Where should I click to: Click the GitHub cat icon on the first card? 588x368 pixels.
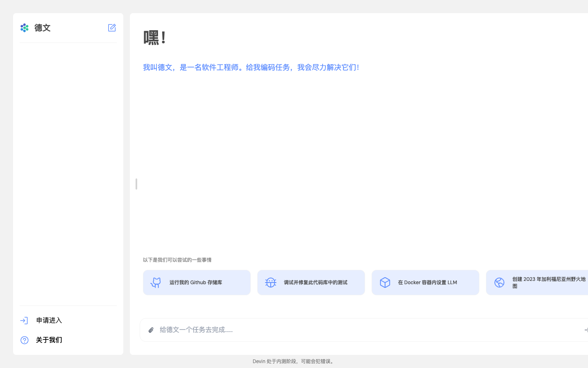(156, 282)
